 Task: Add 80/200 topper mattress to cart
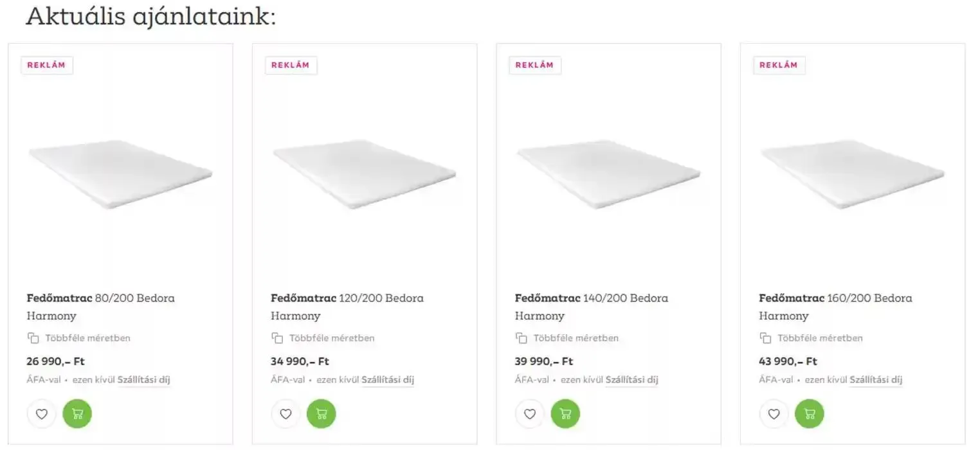(x=77, y=414)
